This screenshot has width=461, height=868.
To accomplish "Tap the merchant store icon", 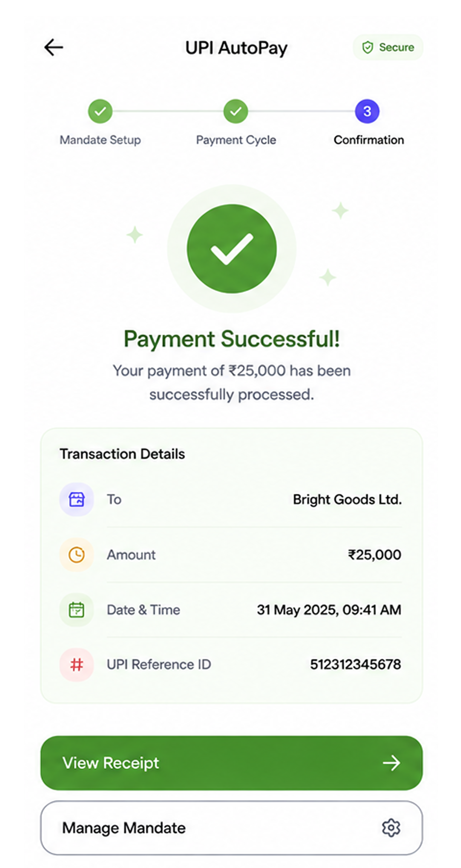I will pyautogui.click(x=76, y=499).
